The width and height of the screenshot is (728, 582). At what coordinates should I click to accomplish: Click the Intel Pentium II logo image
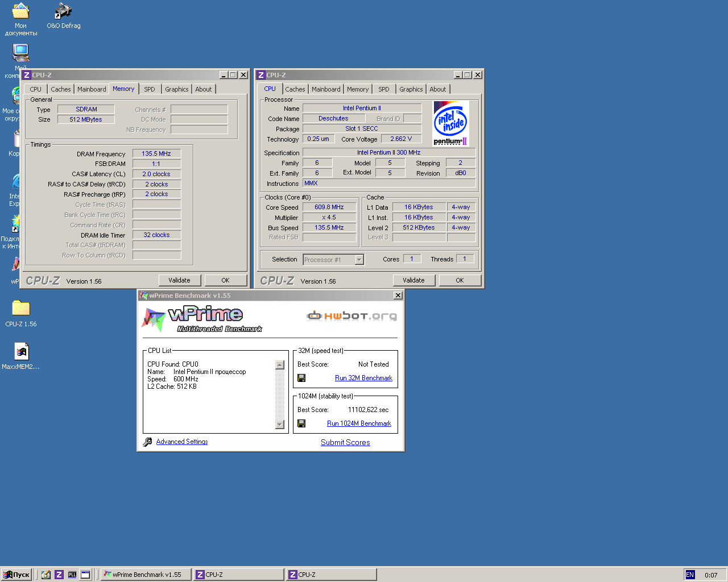pos(451,123)
